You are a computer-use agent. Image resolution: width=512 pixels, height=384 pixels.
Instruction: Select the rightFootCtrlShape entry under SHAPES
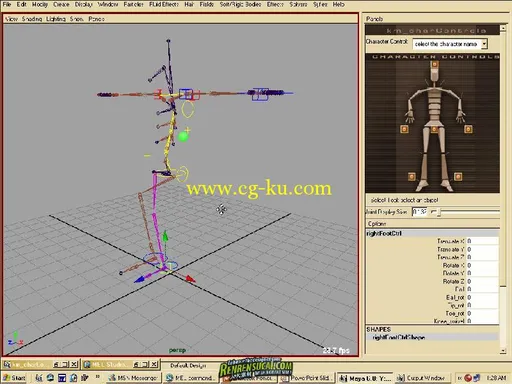coord(432,337)
